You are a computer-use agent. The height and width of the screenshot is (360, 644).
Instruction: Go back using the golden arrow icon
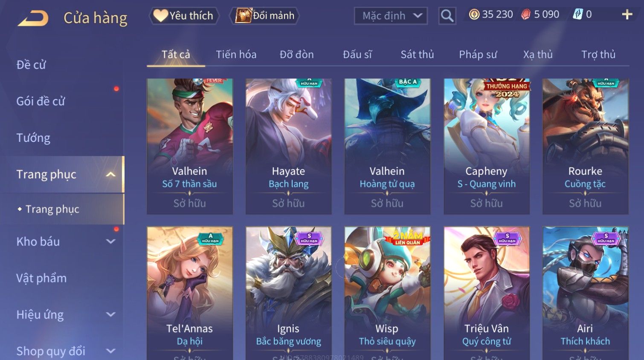33,18
